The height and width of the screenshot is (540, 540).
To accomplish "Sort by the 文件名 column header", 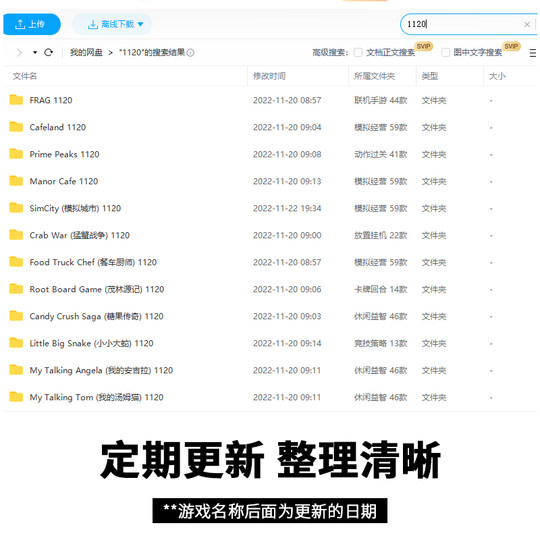I will pos(25,76).
